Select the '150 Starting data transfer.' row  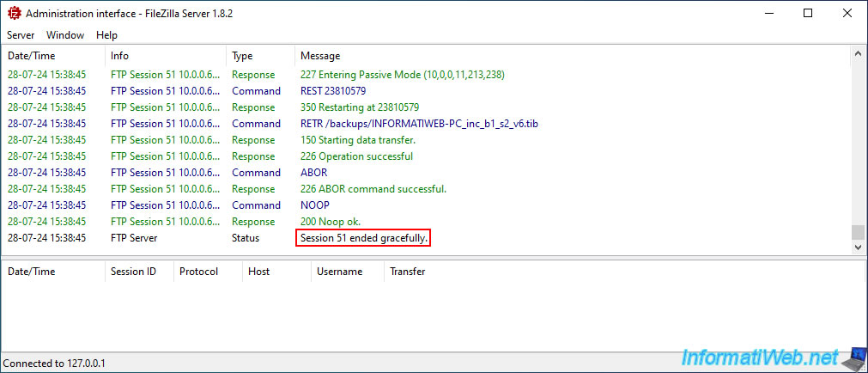click(x=426, y=140)
